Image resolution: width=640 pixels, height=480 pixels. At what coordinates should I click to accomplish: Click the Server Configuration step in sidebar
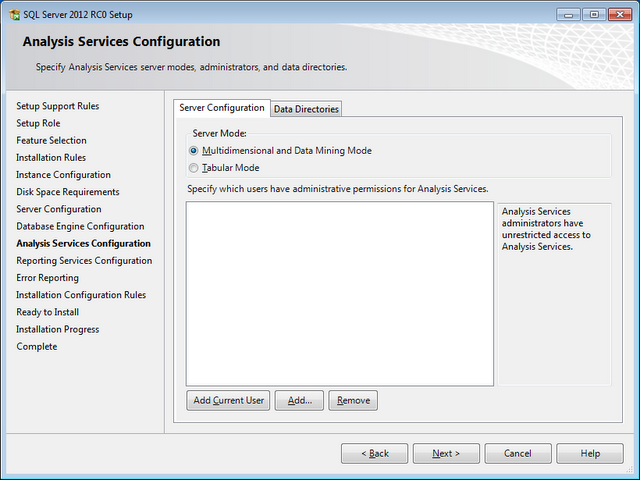pyautogui.click(x=59, y=209)
